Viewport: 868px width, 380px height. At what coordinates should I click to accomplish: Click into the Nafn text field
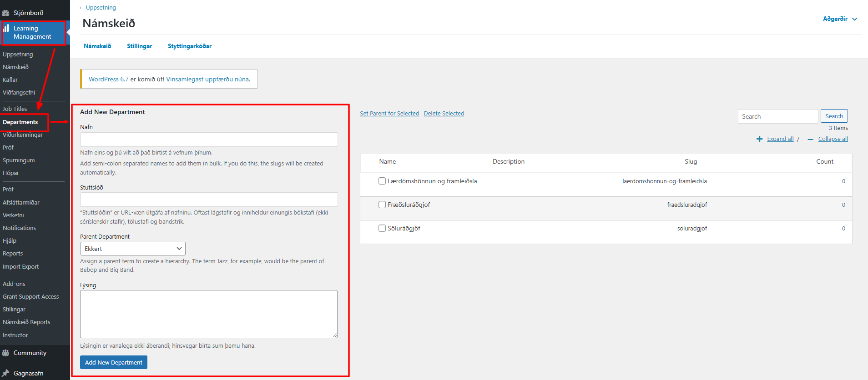[209, 140]
